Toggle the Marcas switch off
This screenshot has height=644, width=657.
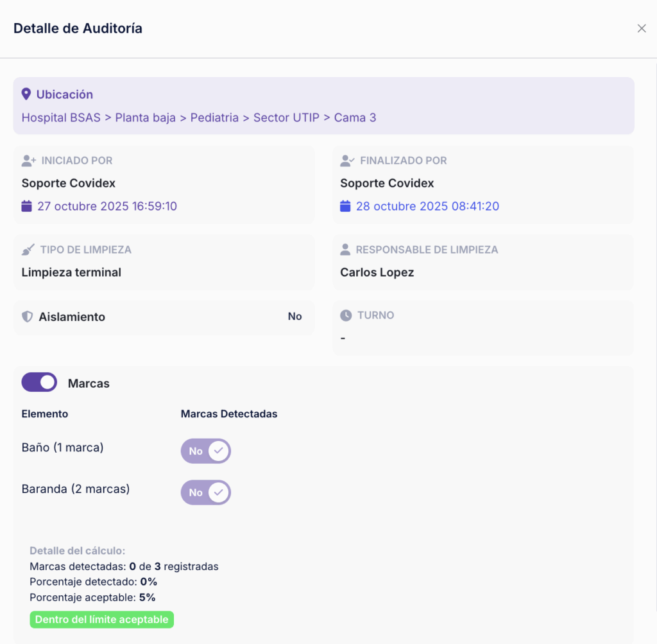39,382
